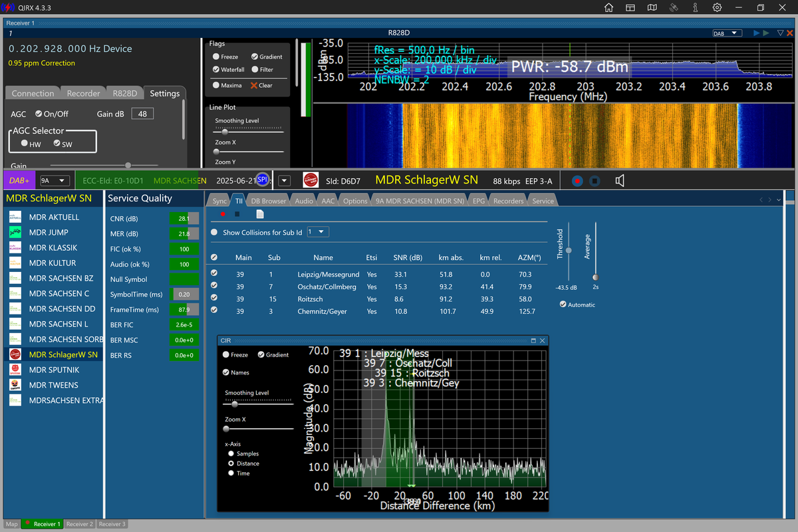
Task: Click the tab strip's right scroll arrow
Action: click(x=770, y=199)
